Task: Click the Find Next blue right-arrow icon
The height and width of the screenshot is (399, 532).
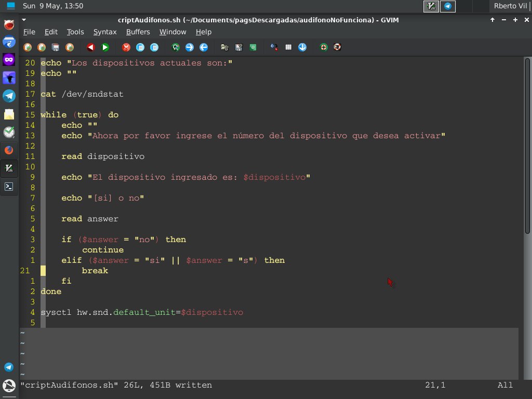Action: click(x=190, y=47)
